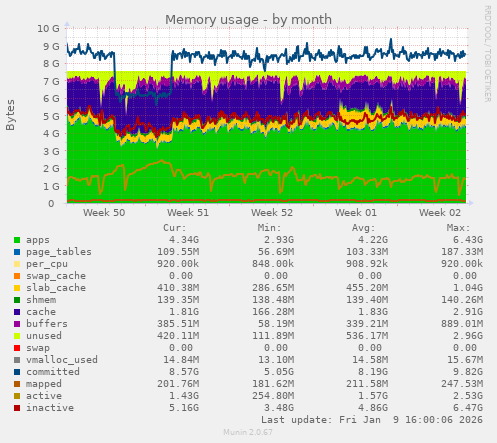Click the cache average value 1.83G
The height and width of the screenshot is (443, 497).
point(373,312)
